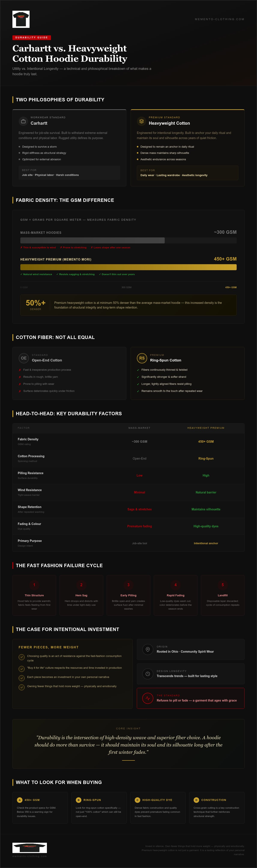Click the 'Natural barrier' table cell
257x868 pixels.
(206, 492)
